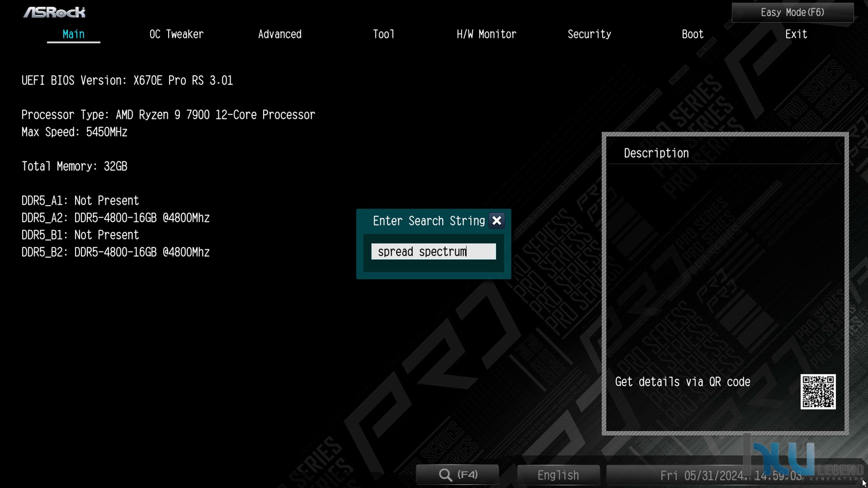Go to the Advanced tab
868x488 pixels.
tap(279, 34)
